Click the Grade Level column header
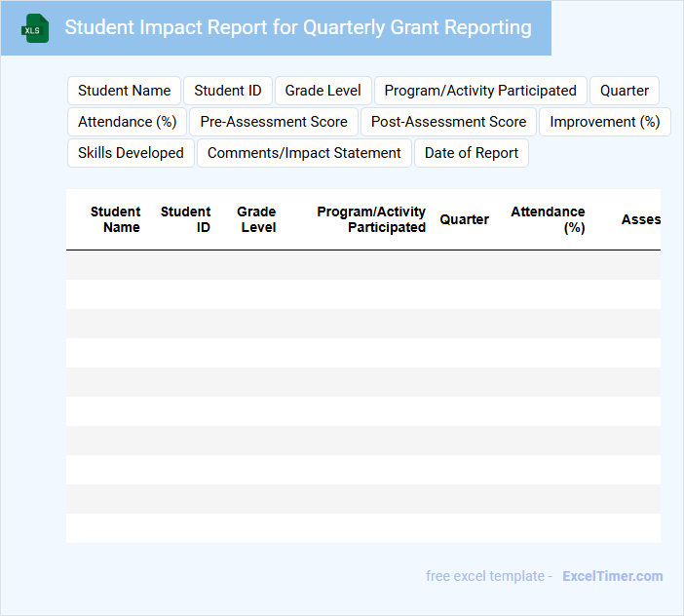Screen dimensions: 684x616 coord(256,219)
